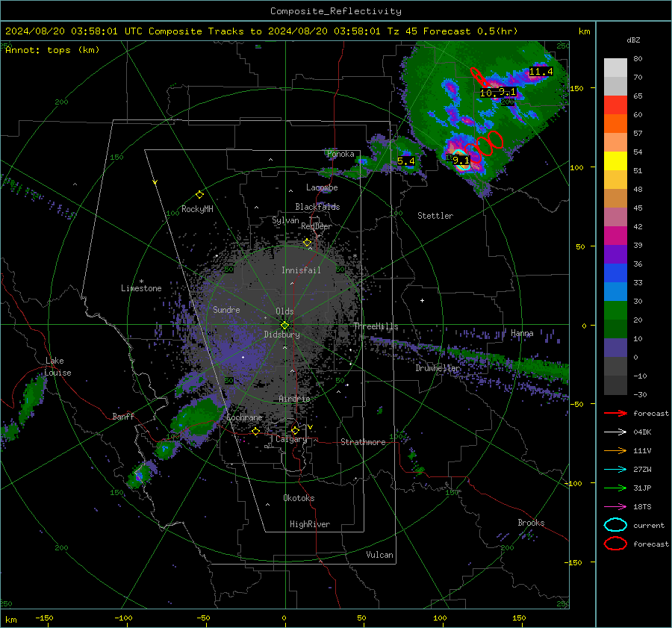Select the magenta swatch between 42 and 39
This screenshot has width=672, height=628.
click(x=615, y=236)
